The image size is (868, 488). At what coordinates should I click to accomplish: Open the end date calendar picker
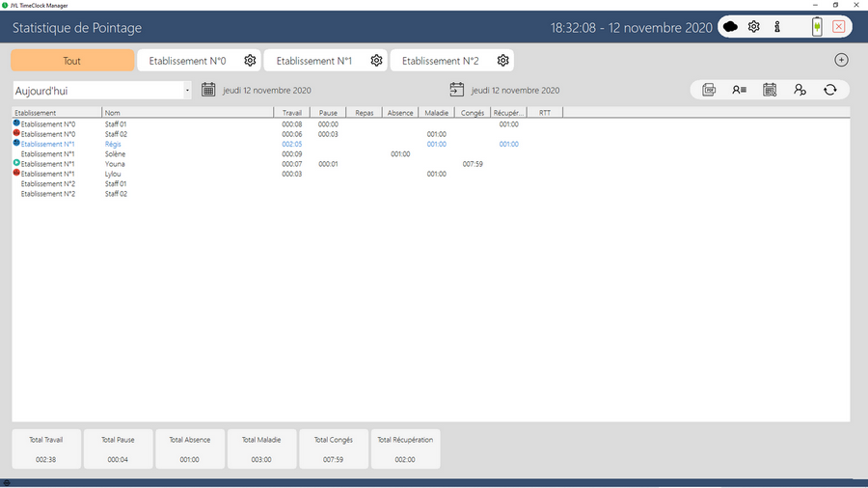pos(457,90)
